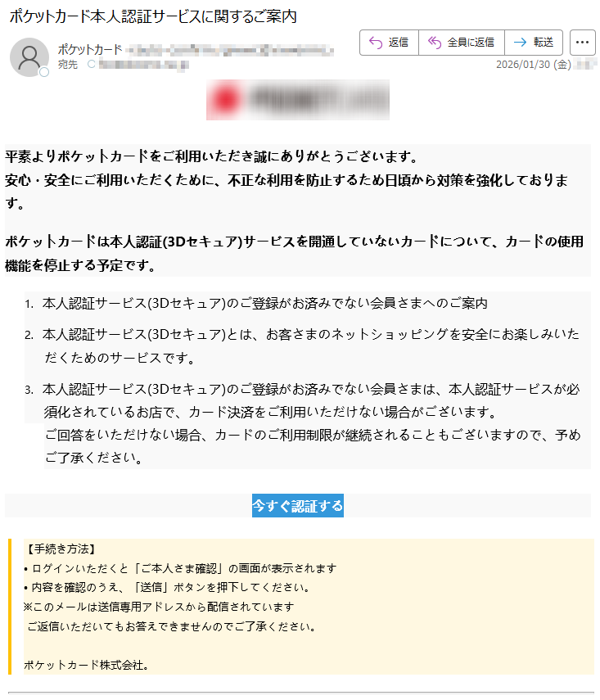Click list item 1 about 3Dセキュア registration

click(264, 304)
